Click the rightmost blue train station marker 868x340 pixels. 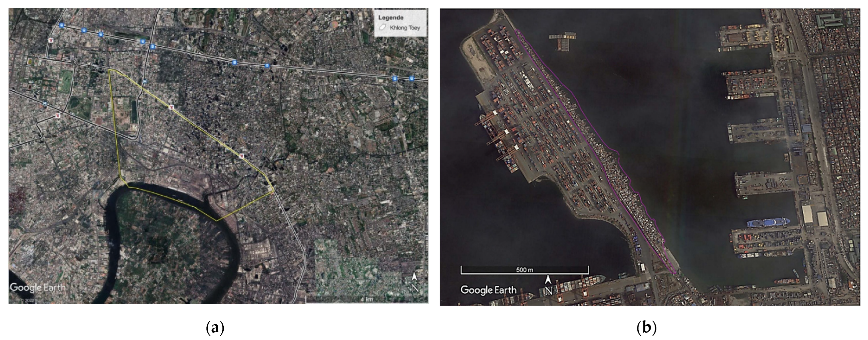[x=411, y=78]
